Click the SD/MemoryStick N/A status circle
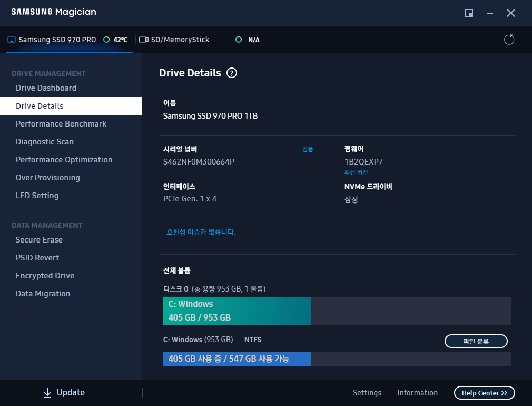The width and height of the screenshot is (532, 406). coord(239,40)
